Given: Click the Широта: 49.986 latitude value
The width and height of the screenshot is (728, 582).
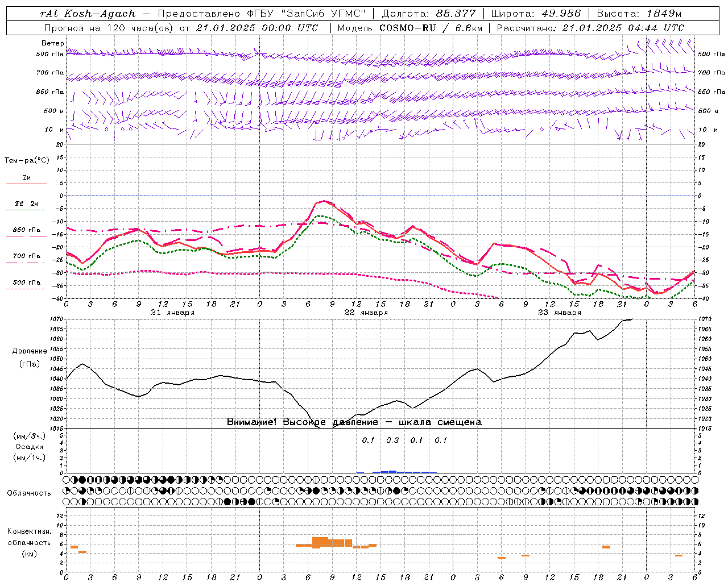Looking at the screenshot, I should (536, 14).
